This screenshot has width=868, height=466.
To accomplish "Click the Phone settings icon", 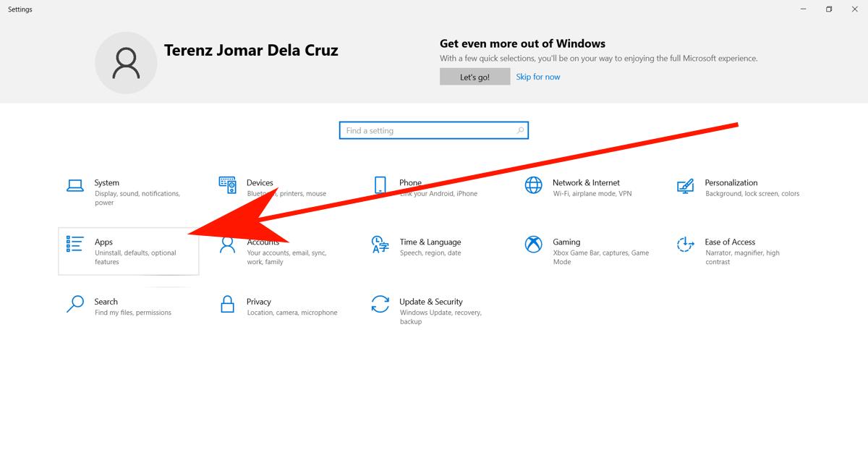I will [380, 185].
